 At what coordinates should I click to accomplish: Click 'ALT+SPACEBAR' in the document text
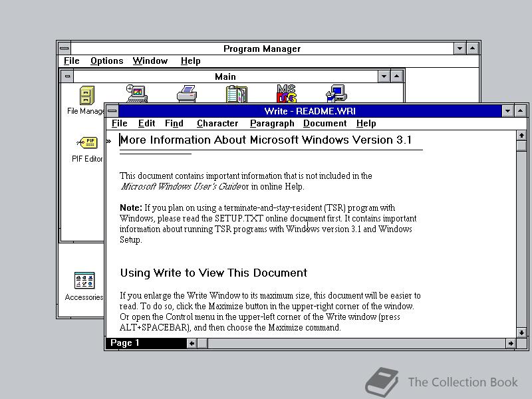coord(154,327)
